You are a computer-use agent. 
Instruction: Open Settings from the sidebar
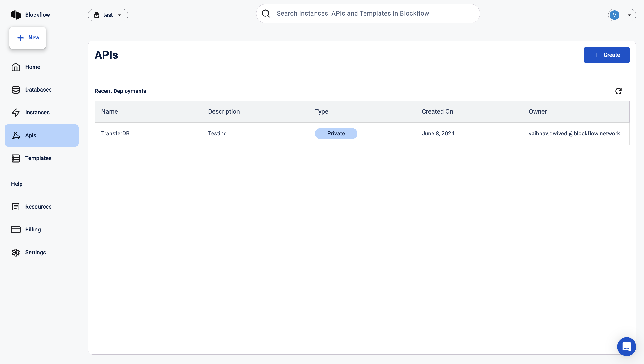(35, 252)
